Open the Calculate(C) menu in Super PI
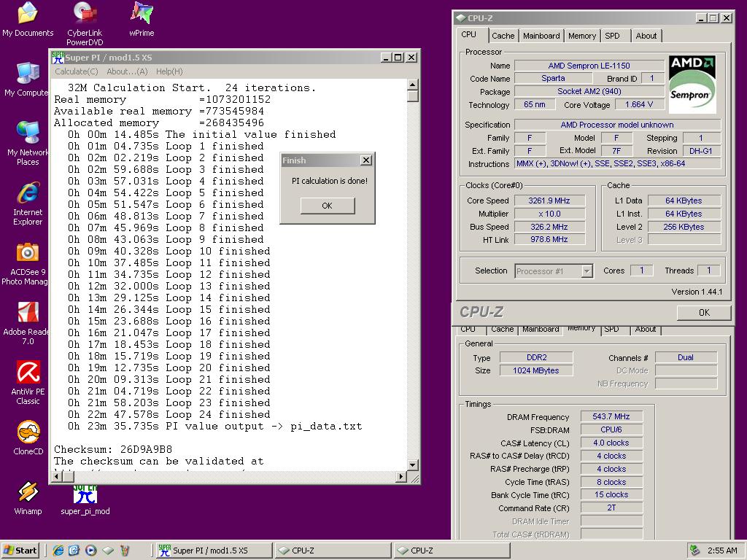The height and width of the screenshot is (560, 747). tap(76, 71)
